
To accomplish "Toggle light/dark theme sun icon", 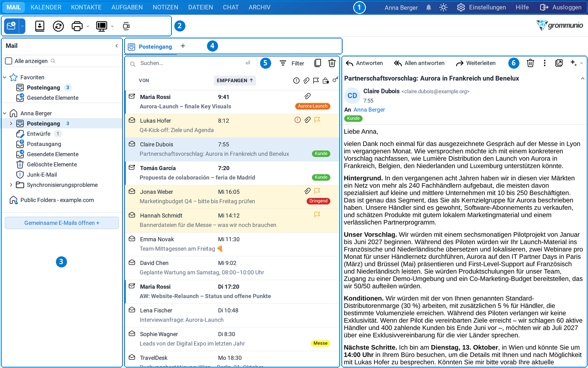I will [443, 7].
